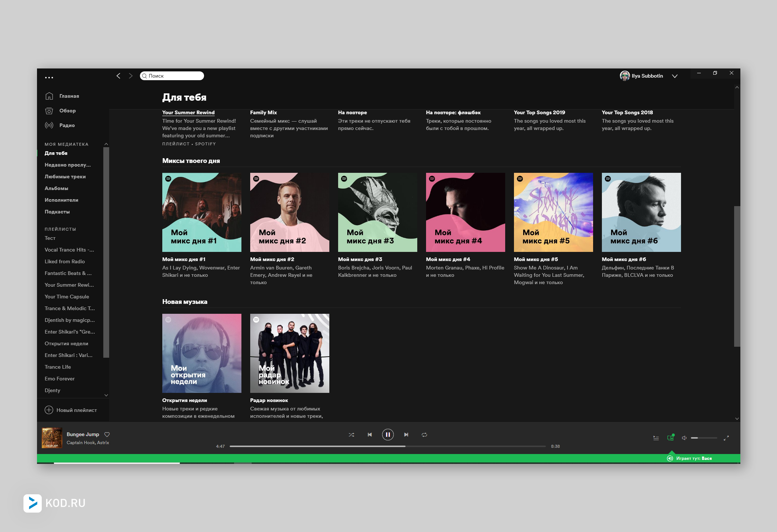Viewport: 777px width, 532px height.
Task: Open На повторе: флэшбэк title
Action: [x=453, y=112]
